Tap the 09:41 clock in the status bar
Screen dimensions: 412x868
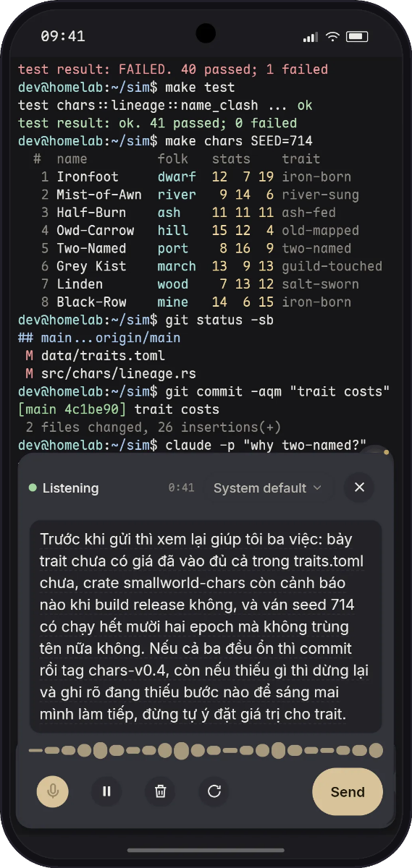tap(62, 36)
